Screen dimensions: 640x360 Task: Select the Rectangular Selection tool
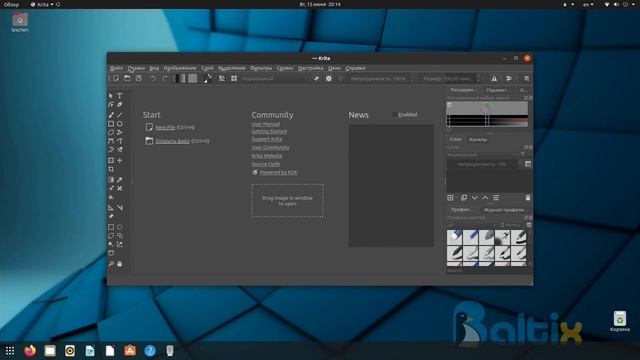pyautogui.click(x=111, y=227)
